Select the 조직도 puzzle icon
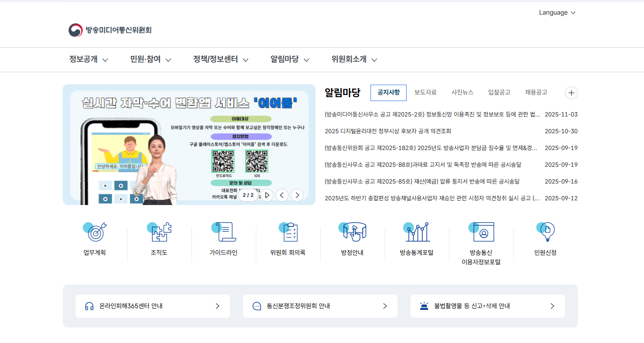The width and height of the screenshot is (644, 343). tap(160, 232)
